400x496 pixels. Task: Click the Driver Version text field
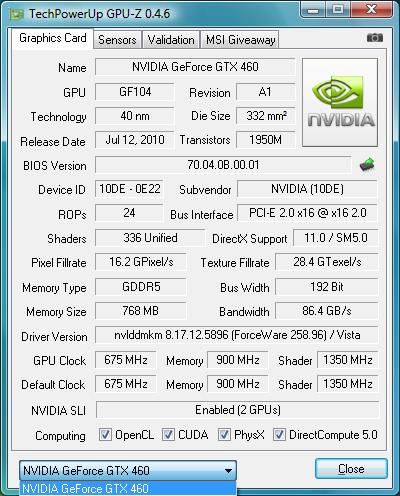point(237,335)
